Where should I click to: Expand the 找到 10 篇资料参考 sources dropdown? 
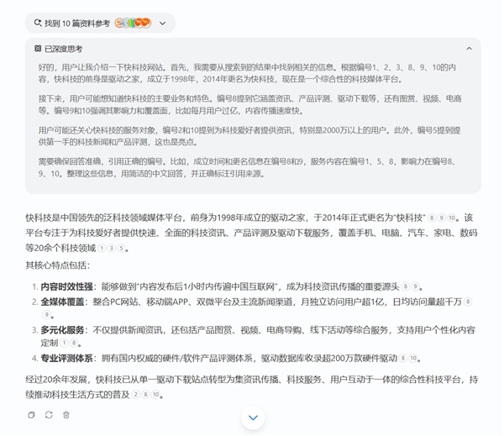click(163, 23)
